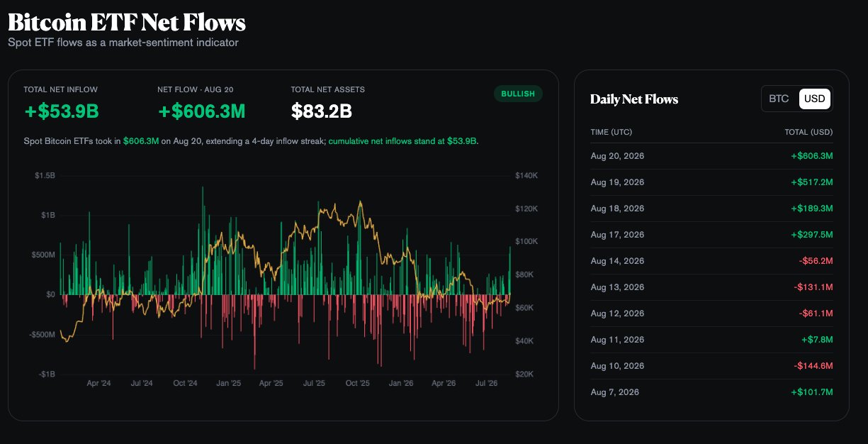
Task: Click the BULLISH sentiment badge
Action: point(518,94)
